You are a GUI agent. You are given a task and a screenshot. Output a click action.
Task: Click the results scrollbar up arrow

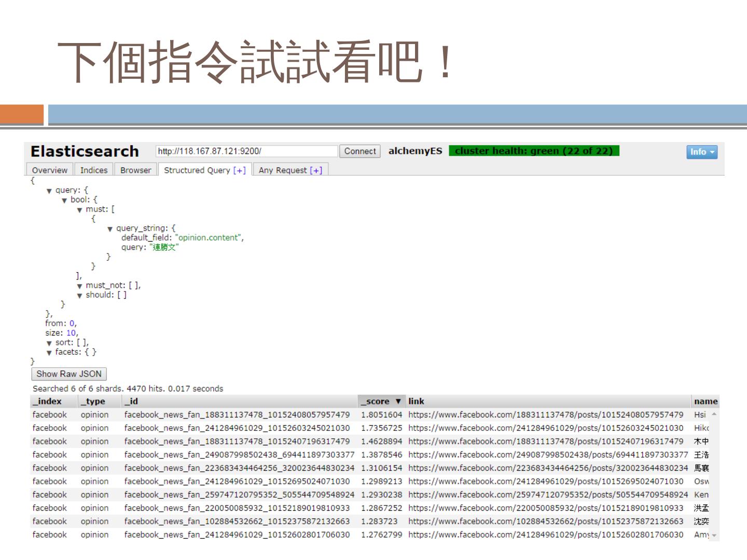714,414
